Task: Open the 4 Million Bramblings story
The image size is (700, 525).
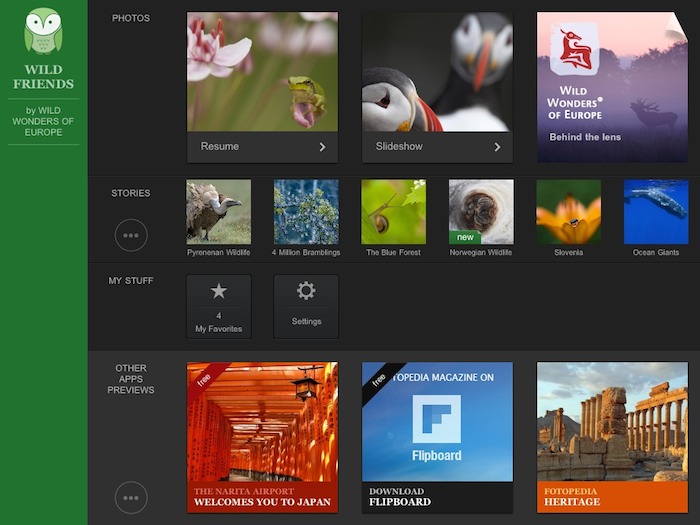Action: coord(306,212)
